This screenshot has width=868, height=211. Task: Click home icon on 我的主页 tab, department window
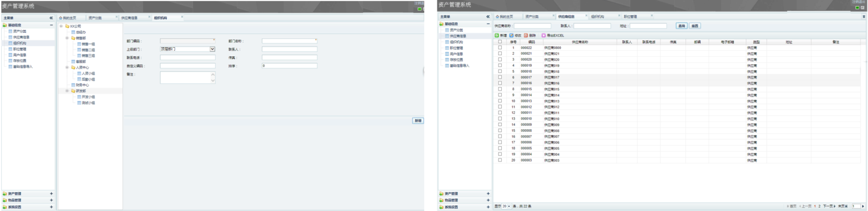(60, 18)
